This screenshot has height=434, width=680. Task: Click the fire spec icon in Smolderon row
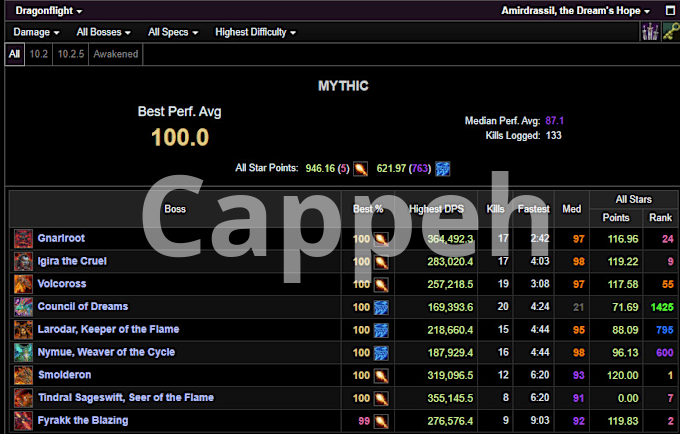[381, 375]
